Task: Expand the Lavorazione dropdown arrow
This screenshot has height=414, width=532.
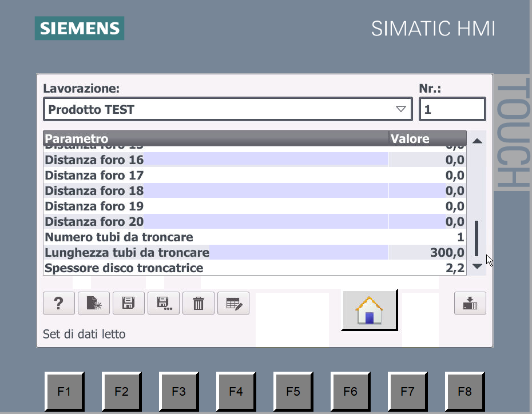Action: coord(400,109)
